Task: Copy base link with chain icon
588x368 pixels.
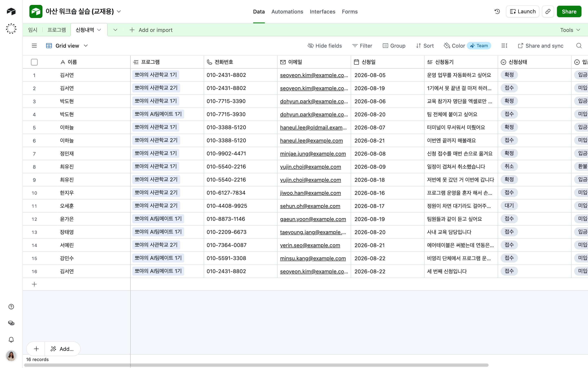Action: coord(548,11)
